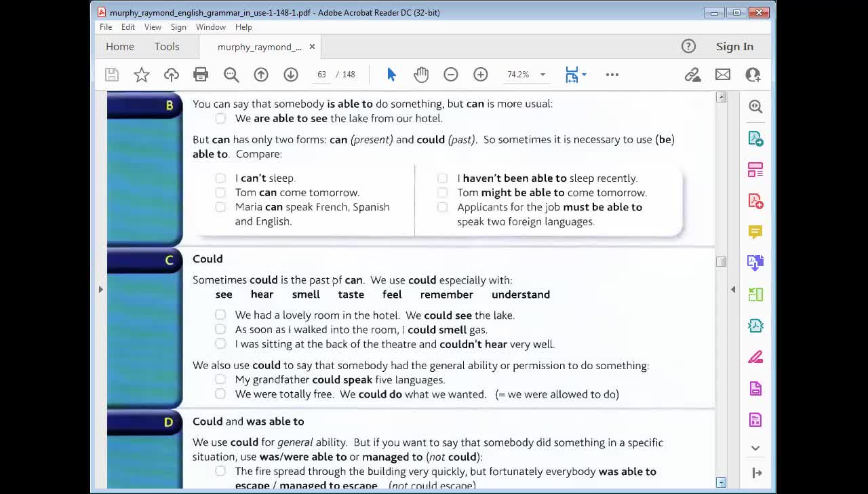Tick the box for 'My grandfather could speak'

coord(220,379)
